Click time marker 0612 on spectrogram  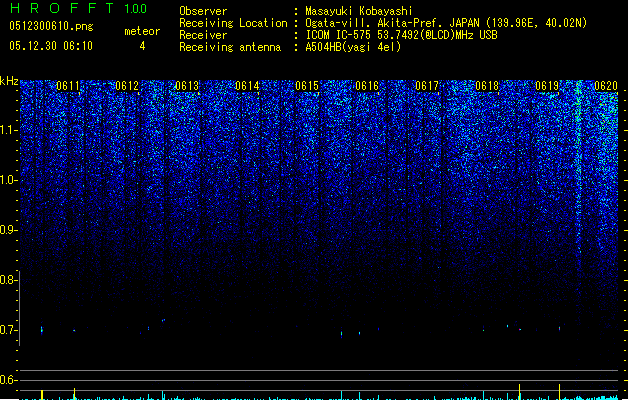(127, 86)
